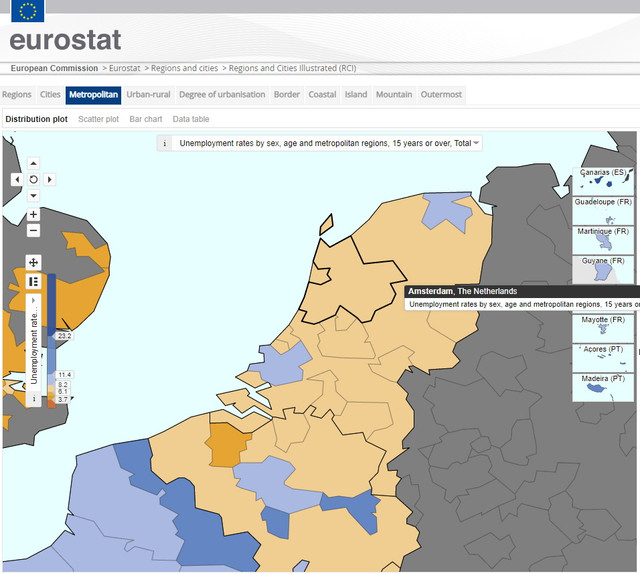Pan the map down with the arrow

click(x=33, y=196)
